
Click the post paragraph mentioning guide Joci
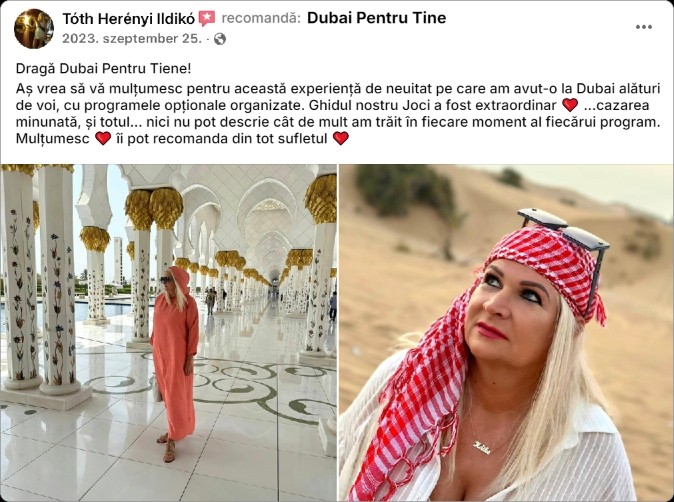[338, 113]
